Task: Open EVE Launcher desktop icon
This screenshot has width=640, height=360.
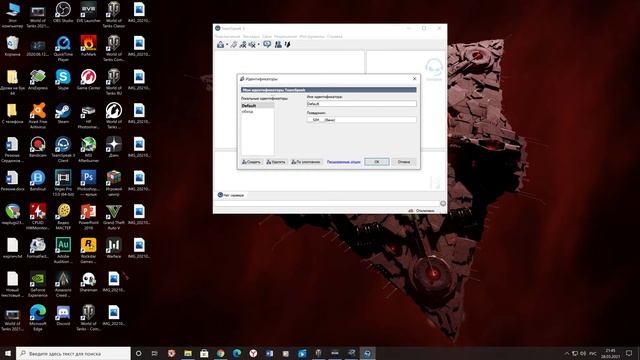Action: point(88,13)
